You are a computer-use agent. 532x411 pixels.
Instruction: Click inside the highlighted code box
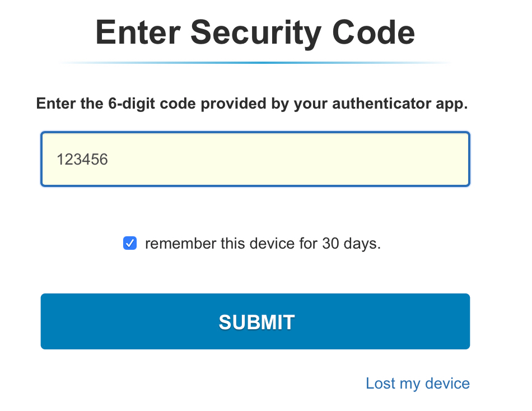click(255, 159)
